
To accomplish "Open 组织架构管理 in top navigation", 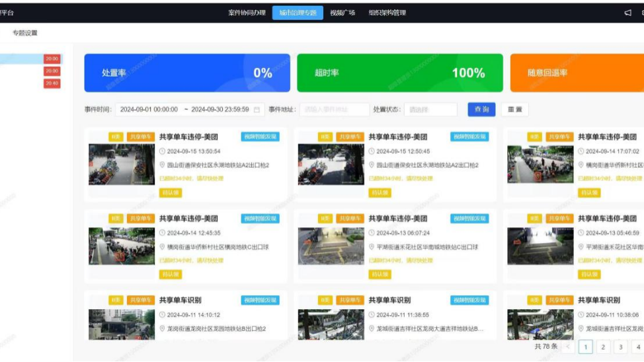I will click(x=387, y=13).
